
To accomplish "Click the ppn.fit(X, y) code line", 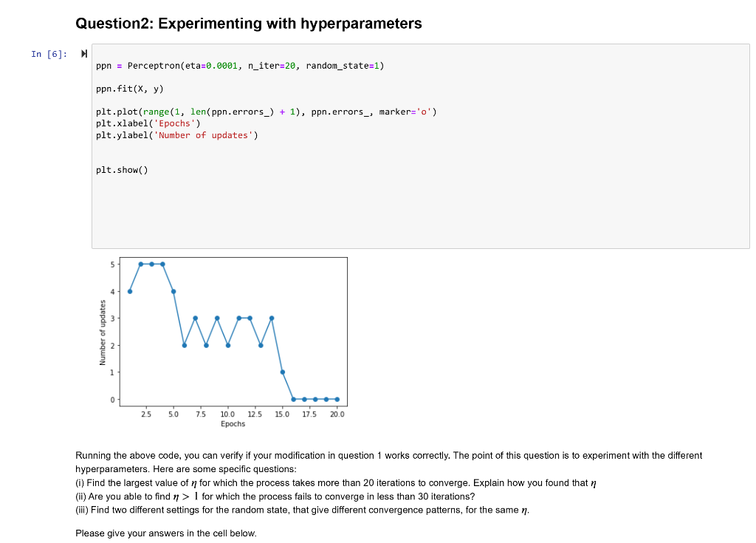I will pos(130,89).
